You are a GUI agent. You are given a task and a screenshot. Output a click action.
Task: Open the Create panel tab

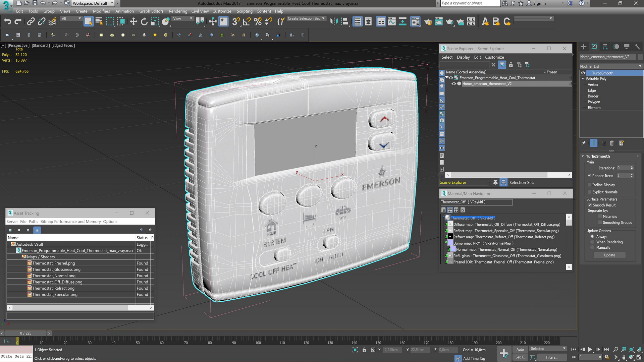(x=584, y=47)
